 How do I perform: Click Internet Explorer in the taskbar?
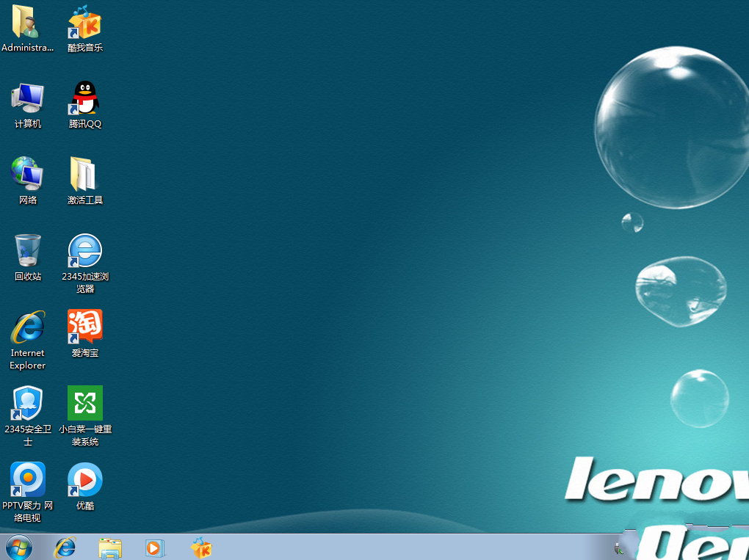(65, 548)
